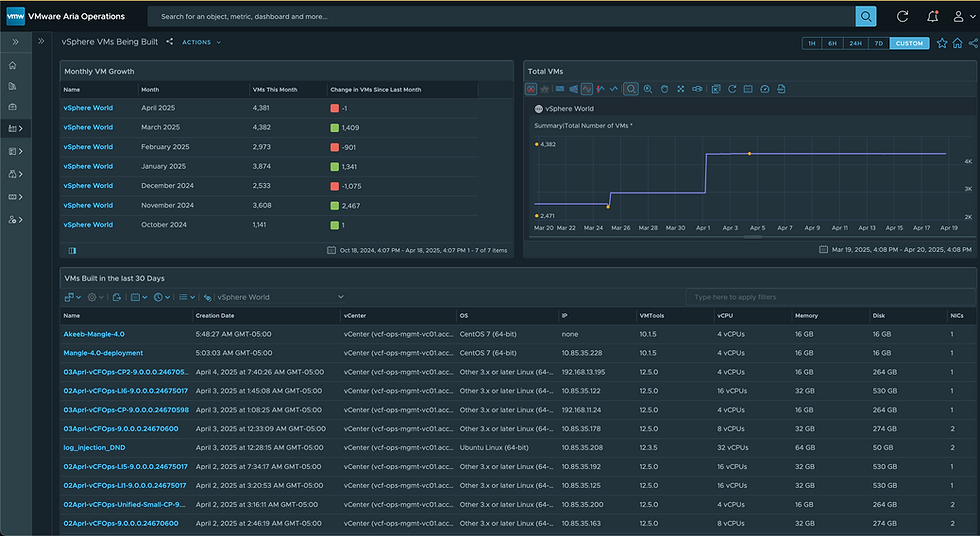The height and width of the screenshot is (536, 980).
Task: Open the balance-scale sidebar section
Action: click(x=16, y=174)
